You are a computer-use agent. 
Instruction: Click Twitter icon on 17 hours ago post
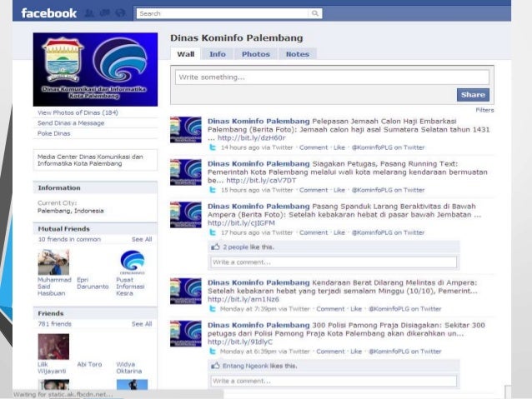coord(213,232)
